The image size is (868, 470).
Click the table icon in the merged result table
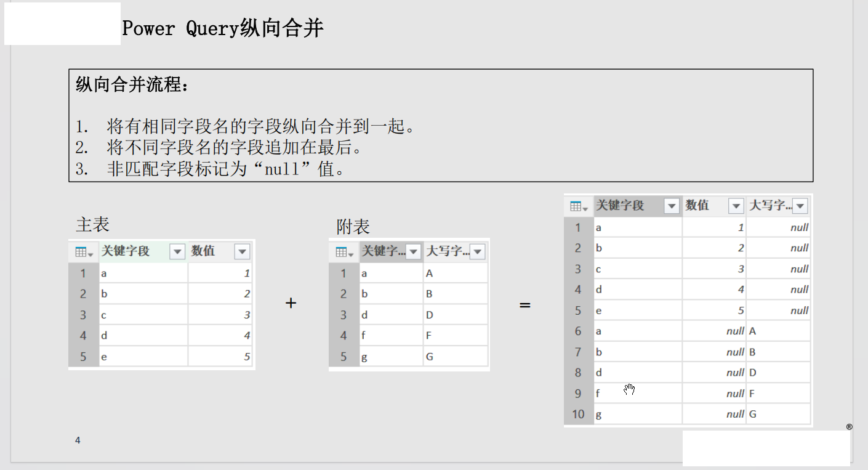[579, 206]
